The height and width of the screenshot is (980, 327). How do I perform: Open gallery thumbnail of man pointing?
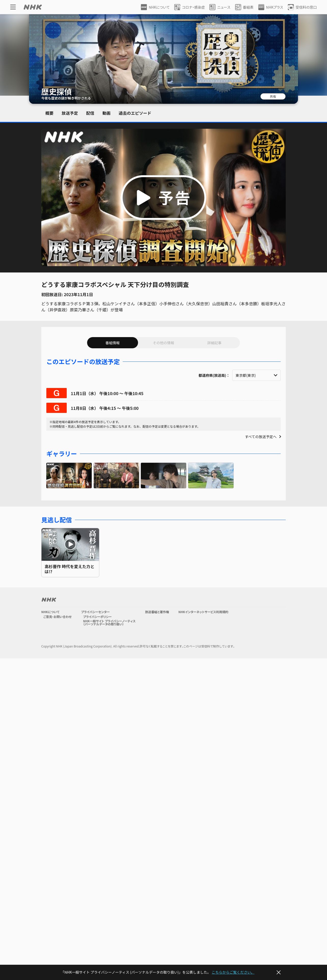[163, 475]
